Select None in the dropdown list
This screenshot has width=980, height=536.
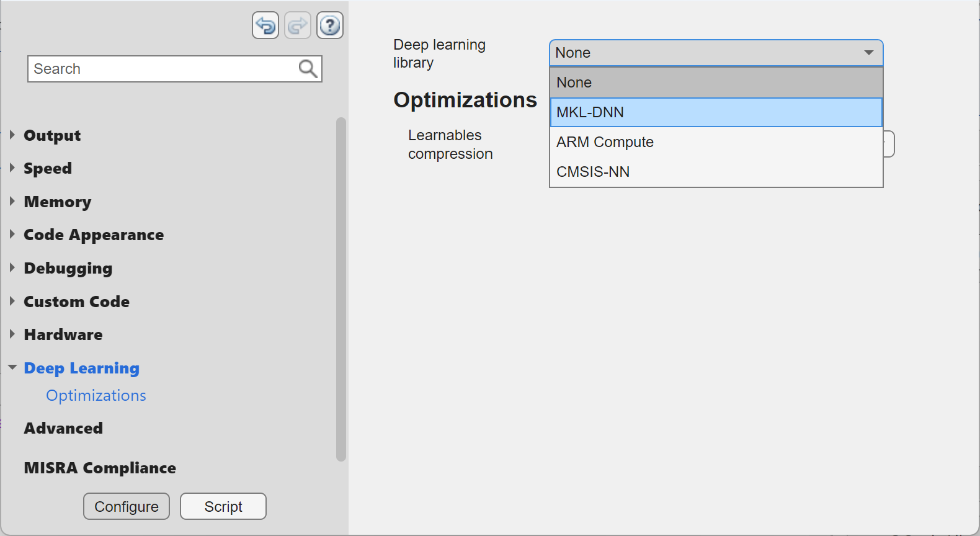(716, 83)
